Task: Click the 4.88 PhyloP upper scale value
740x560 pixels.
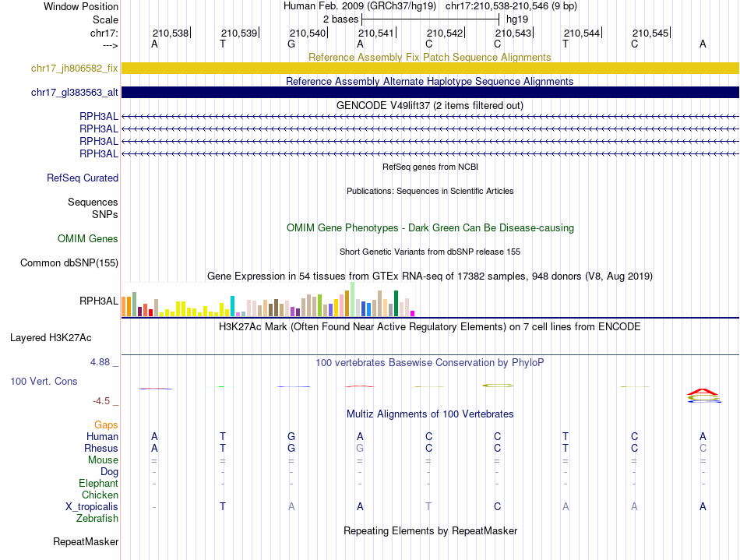Action: (x=100, y=362)
